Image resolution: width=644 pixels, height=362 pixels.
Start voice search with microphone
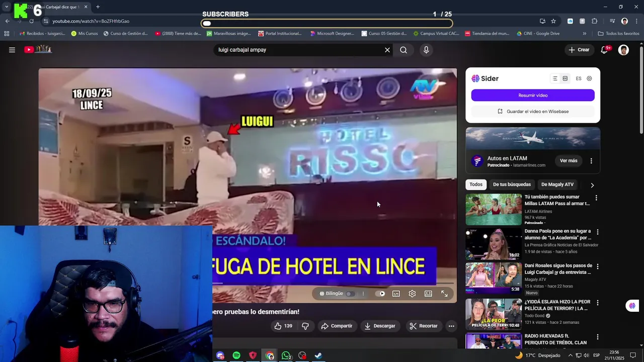coord(426,50)
